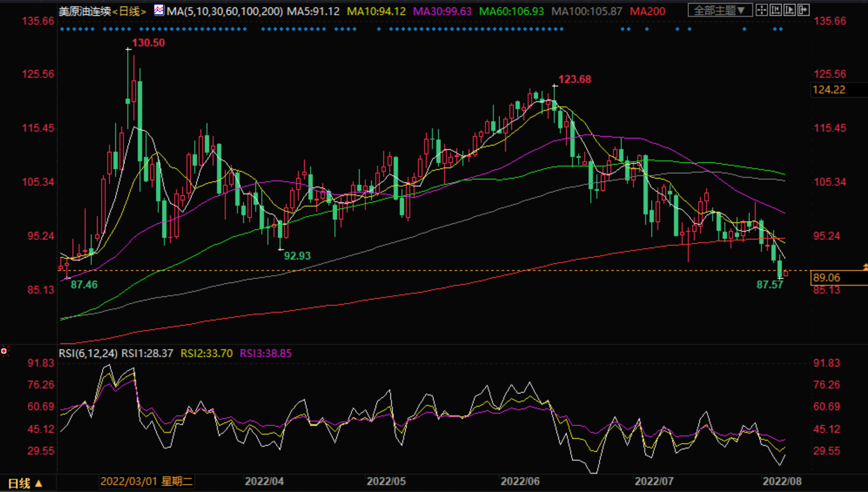Click the jump-to-start range icon
This screenshot has width=868, height=492.
(x=776, y=10)
